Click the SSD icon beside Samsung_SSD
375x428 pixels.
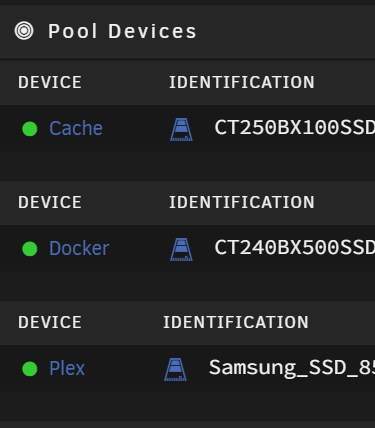[175, 369]
